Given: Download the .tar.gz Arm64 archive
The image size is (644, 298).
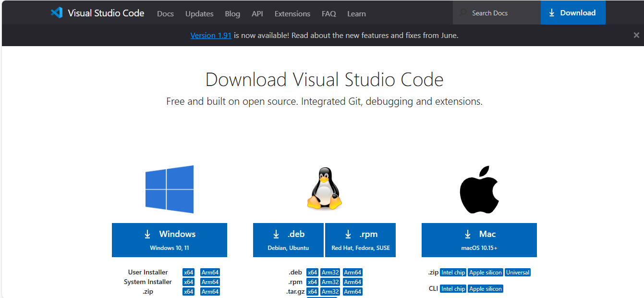Looking at the screenshot, I should tap(352, 292).
